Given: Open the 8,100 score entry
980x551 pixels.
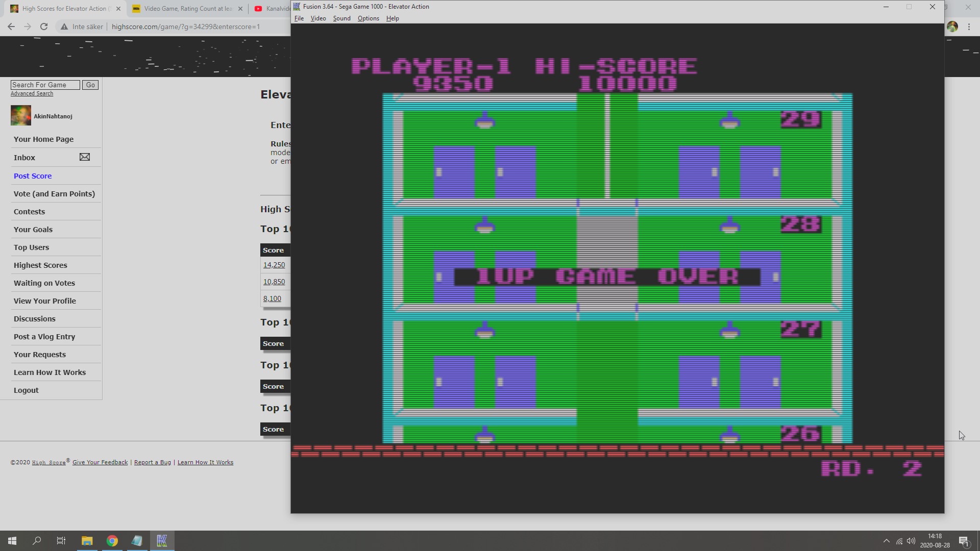Looking at the screenshot, I should point(272,298).
